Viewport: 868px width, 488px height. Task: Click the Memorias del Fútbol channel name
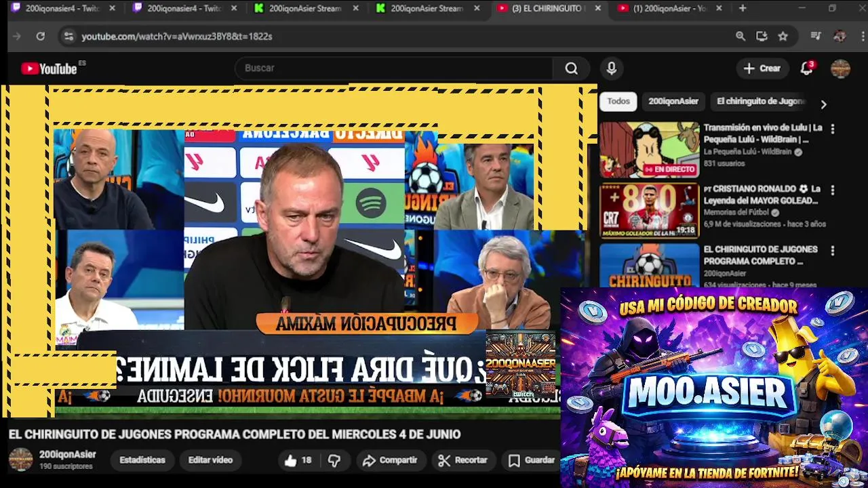[737, 212]
